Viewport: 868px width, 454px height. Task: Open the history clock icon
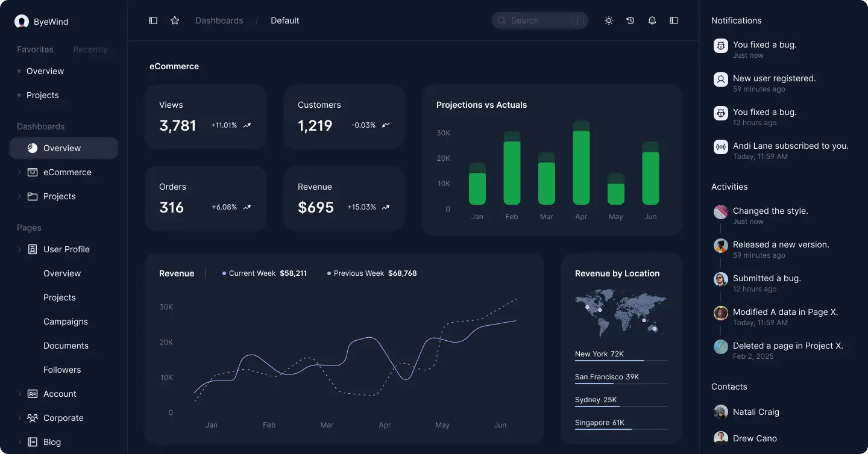(631, 20)
